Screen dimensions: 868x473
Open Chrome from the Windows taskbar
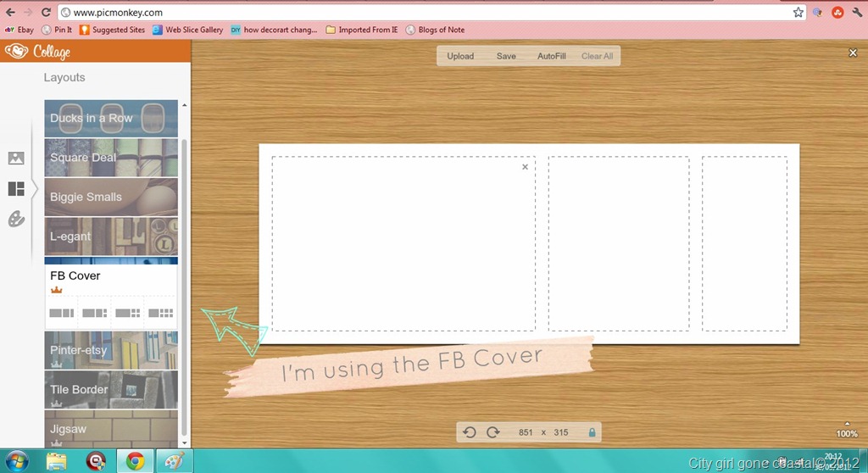135,461
